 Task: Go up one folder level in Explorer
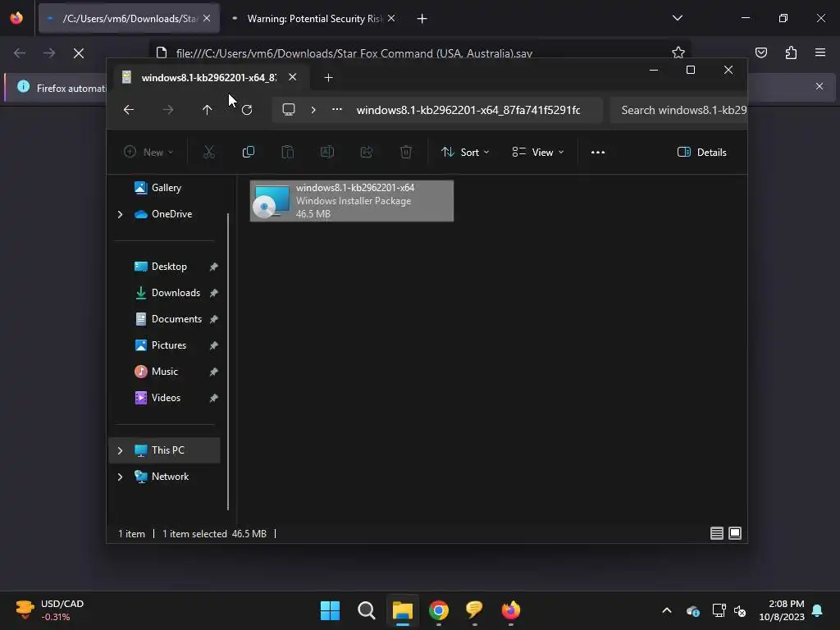coord(208,110)
